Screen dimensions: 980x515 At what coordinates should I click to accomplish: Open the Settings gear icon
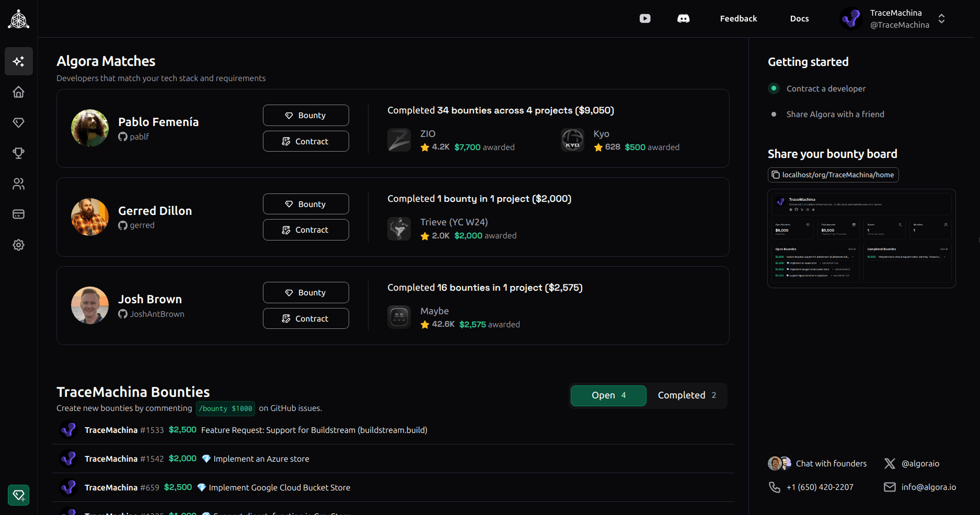pos(18,245)
